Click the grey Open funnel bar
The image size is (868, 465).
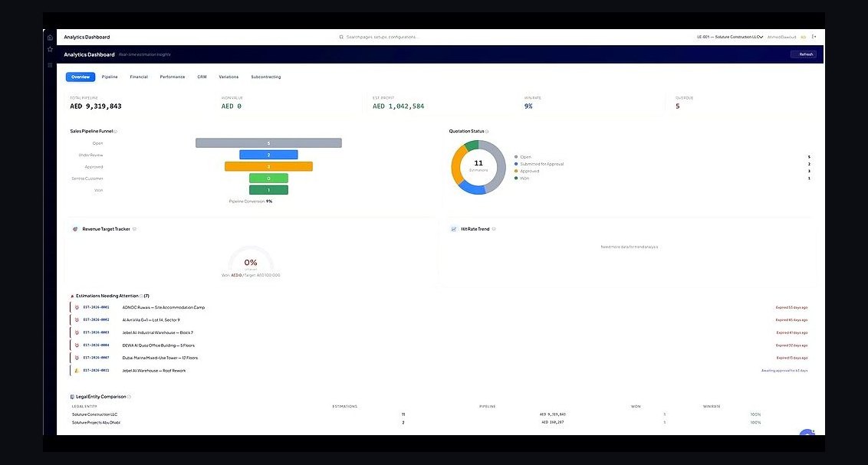coord(268,143)
